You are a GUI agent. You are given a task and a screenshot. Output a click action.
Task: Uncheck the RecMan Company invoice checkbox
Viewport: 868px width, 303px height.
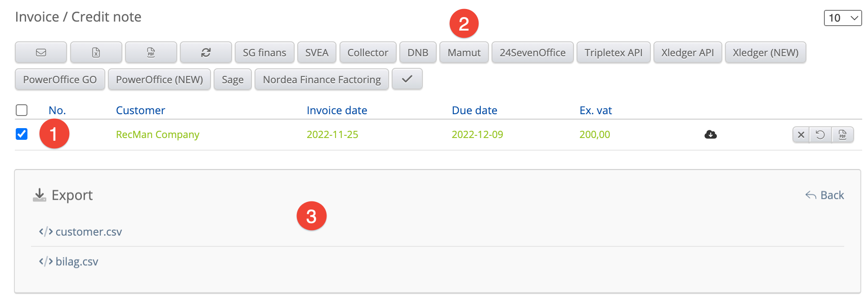click(22, 134)
